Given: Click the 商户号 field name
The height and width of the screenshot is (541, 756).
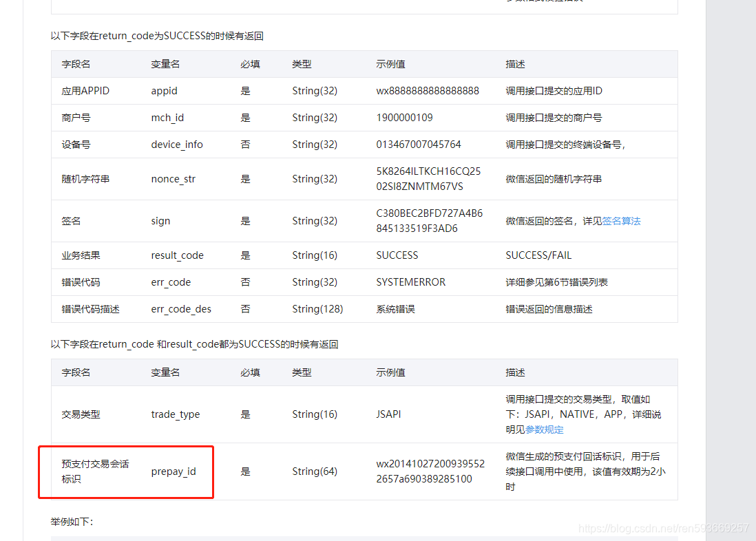Looking at the screenshot, I should pos(76,118).
